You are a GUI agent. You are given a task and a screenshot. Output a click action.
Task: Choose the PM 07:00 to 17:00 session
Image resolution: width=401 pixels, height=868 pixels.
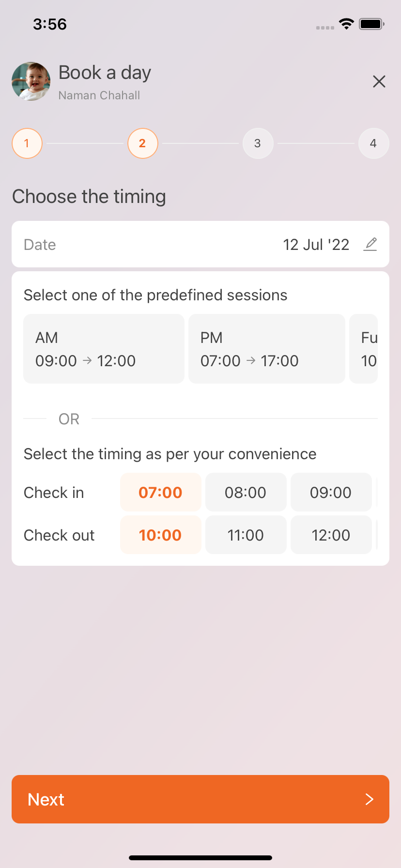pyautogui.click(x=266, y=349)
